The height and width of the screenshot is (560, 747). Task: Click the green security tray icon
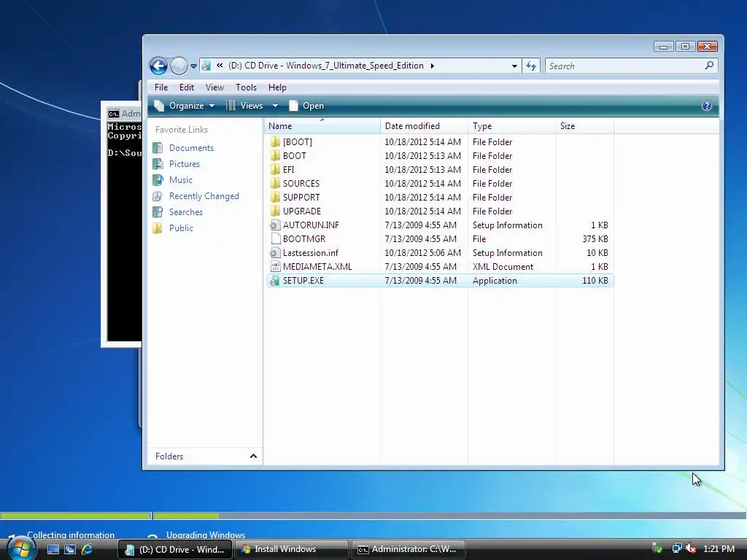coord(657,548)
